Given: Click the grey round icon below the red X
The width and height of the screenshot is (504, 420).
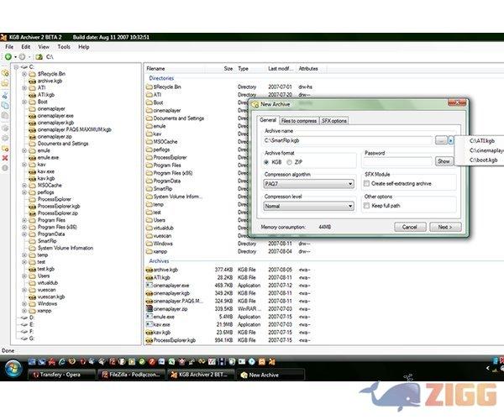Looking at the screenshot, I should tap(5, 168).
